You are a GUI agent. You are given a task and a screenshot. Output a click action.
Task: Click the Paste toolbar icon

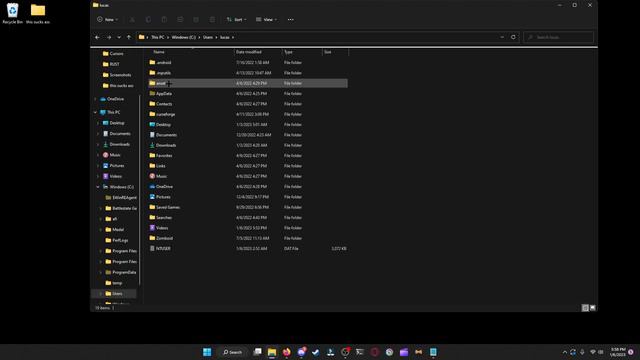[x=164, y=20]
